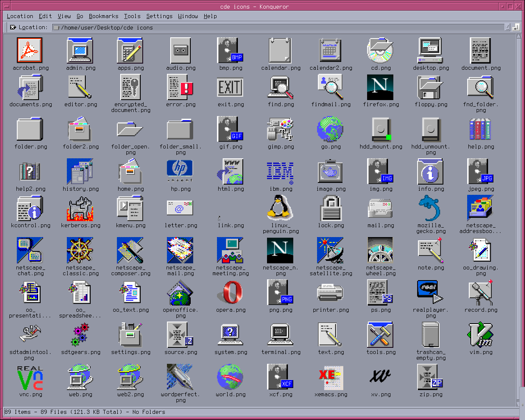Screen dimensions: 525x420
Task: Click the "source.png" file name label
Action: pos(181,352)
